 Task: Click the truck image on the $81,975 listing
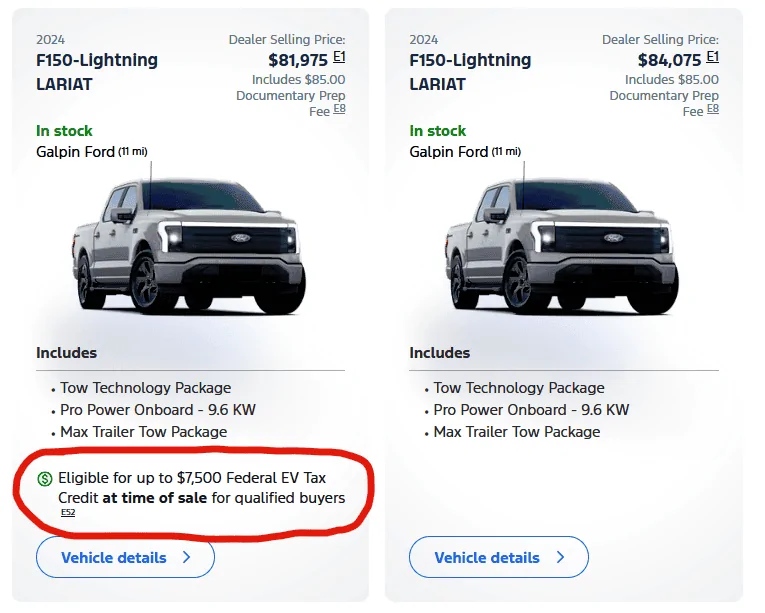pyautogui.click(x=185, y=243)
